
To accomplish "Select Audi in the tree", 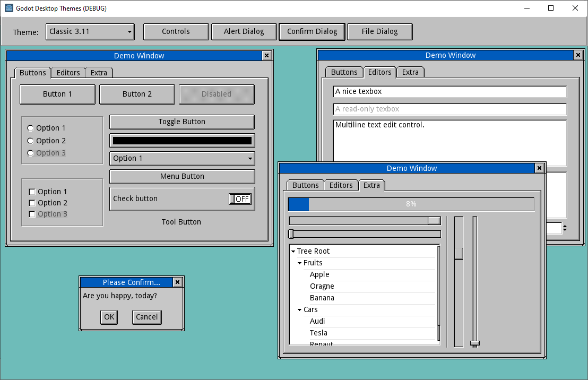I will (x=317, y=321).
